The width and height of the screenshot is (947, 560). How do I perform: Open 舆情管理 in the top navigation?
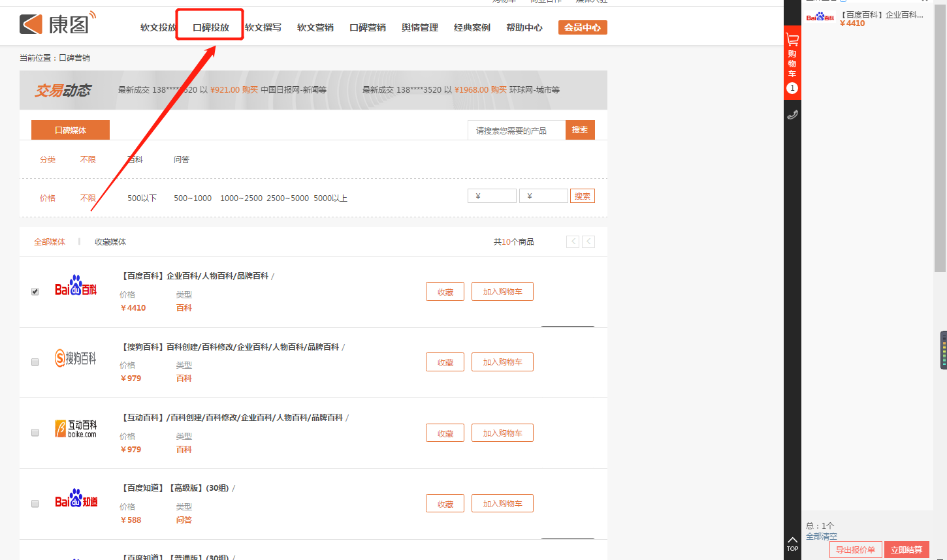tap(420, 27)
